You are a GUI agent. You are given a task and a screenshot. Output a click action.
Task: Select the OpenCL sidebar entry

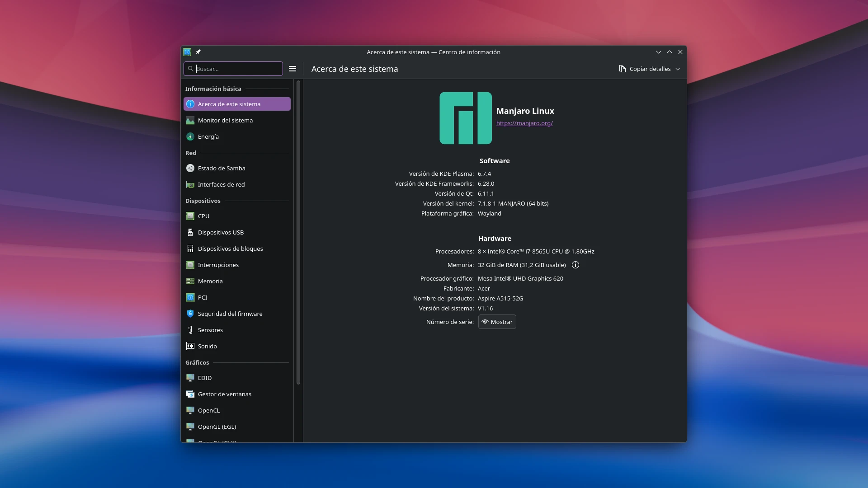[237, 410]
